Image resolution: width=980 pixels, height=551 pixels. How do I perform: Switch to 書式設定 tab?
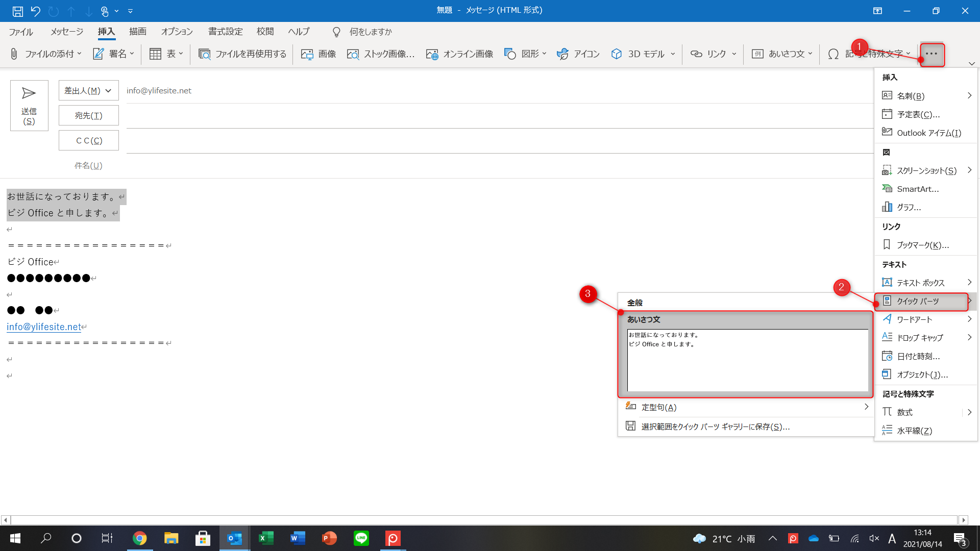coord(226,32)
